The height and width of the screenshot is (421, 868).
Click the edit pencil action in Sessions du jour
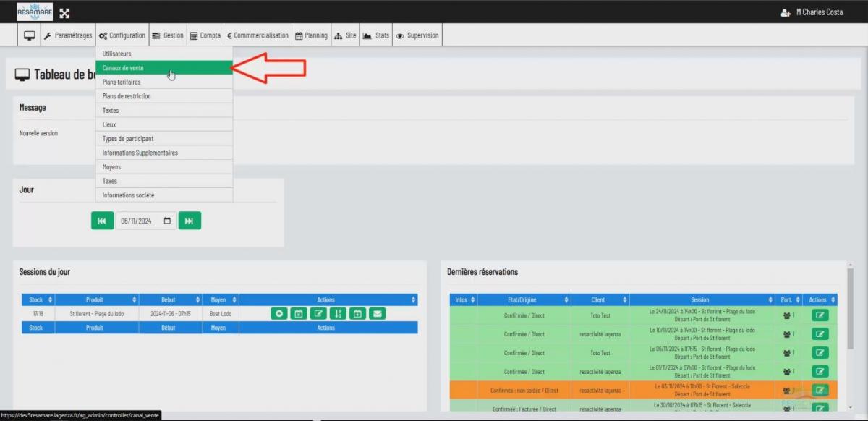318,313
